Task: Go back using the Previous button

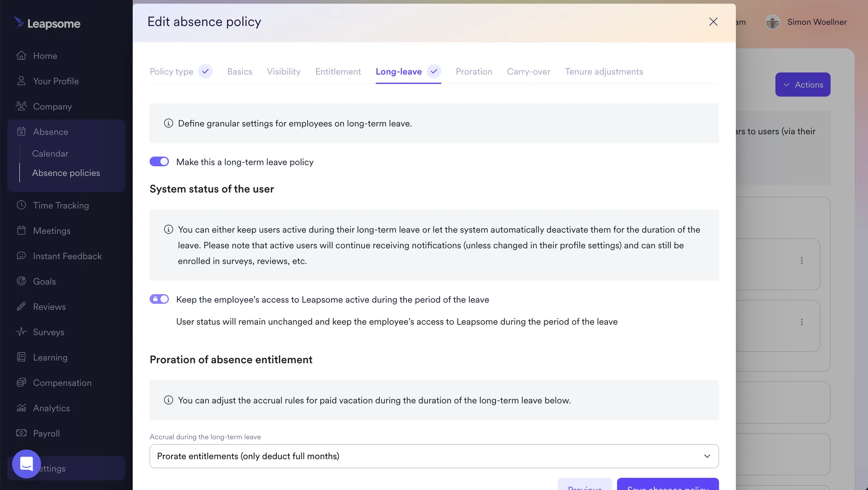Action: (x=584, y=487)
